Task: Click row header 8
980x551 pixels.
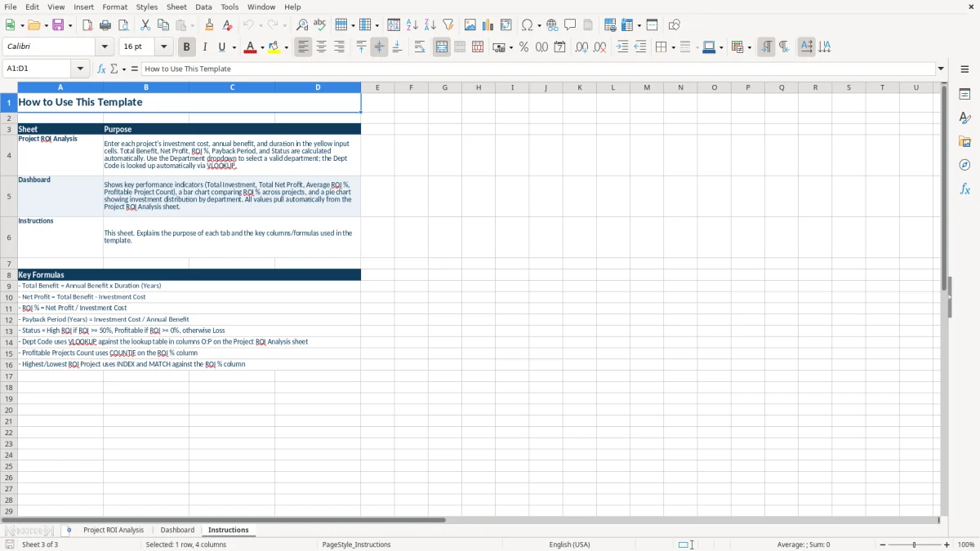Action: tap(9, 275)
